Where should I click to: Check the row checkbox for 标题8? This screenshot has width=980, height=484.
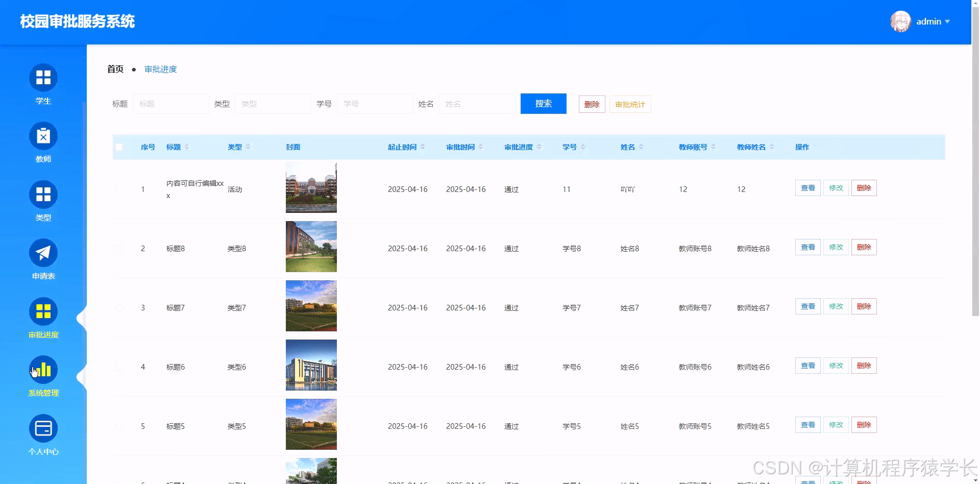tap(119, 249)
